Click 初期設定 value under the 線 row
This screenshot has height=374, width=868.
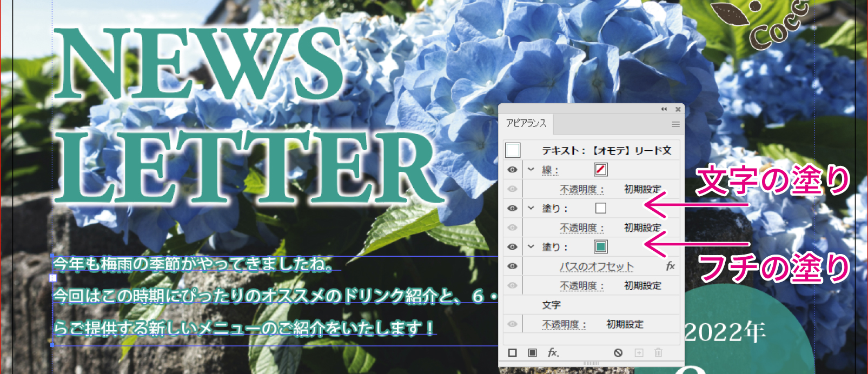coord(642,189)
